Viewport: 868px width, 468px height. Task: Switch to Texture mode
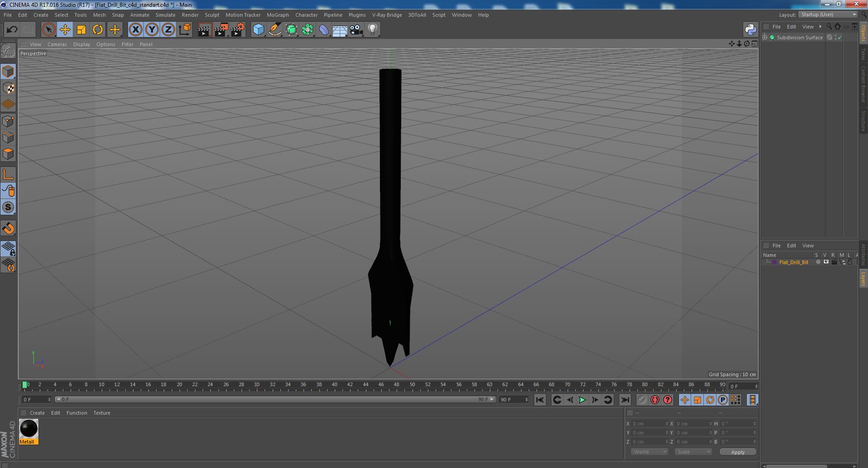pyautogui.click(x=8, y=88)
